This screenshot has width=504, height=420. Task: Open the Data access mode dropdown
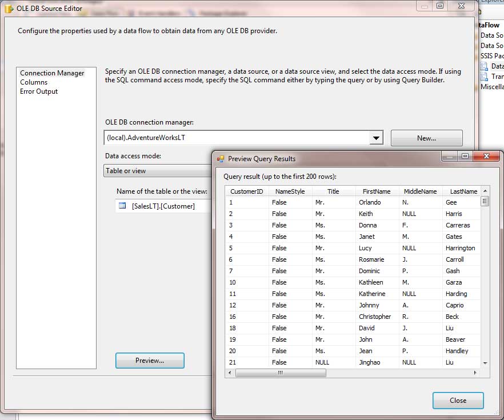(x=157, y=171)
